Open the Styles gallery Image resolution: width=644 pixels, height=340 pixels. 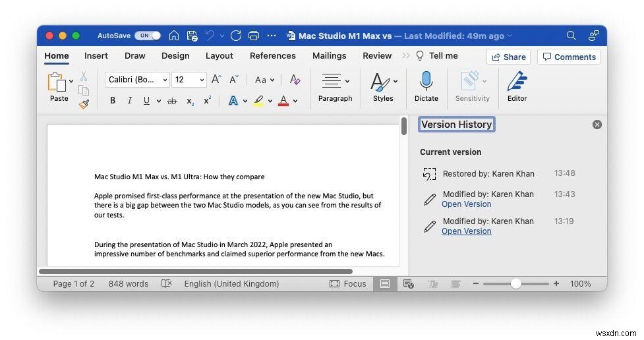pos(383,87)
